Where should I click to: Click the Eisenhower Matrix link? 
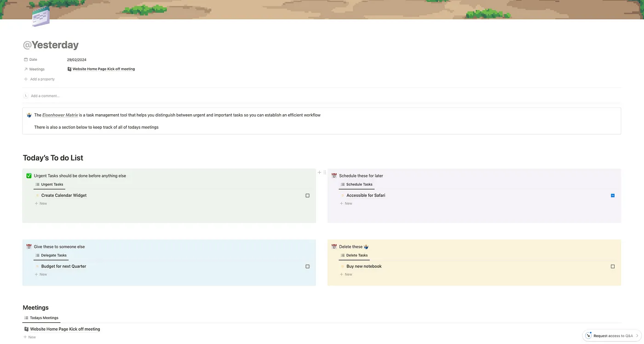click(60, 115)
